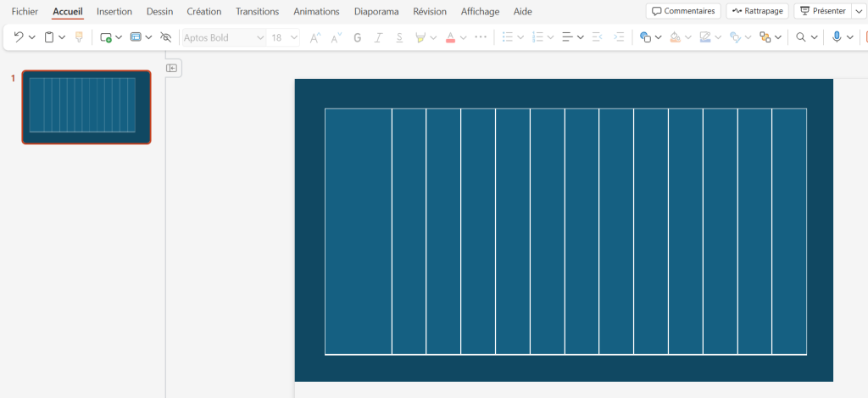868x398 pixels.
Task: Click the Find magnifier icon
Action: (x=800, y=37)
